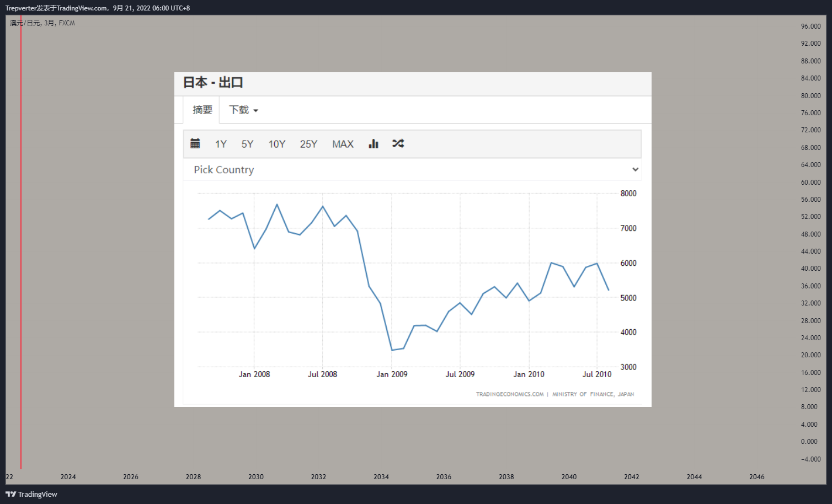The width and height of the screenshot is (832, 504).
Task: Click the 2034 label on time axis
Action: (x=381, y=477)
